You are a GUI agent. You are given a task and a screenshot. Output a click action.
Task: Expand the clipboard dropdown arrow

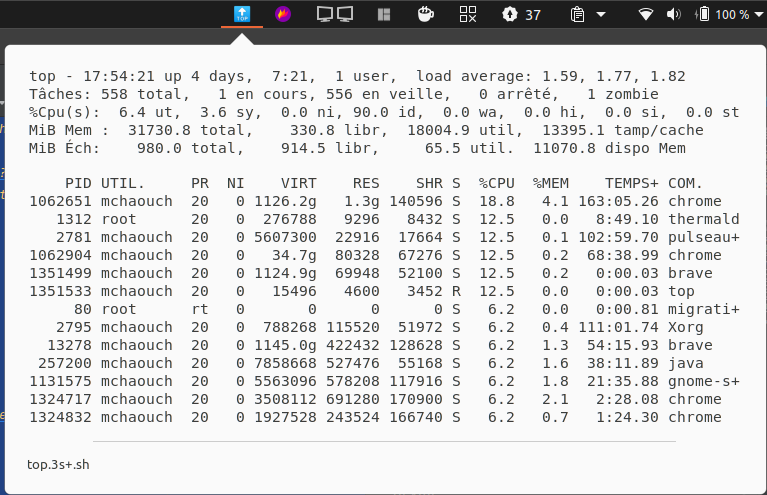pos(601,15)
